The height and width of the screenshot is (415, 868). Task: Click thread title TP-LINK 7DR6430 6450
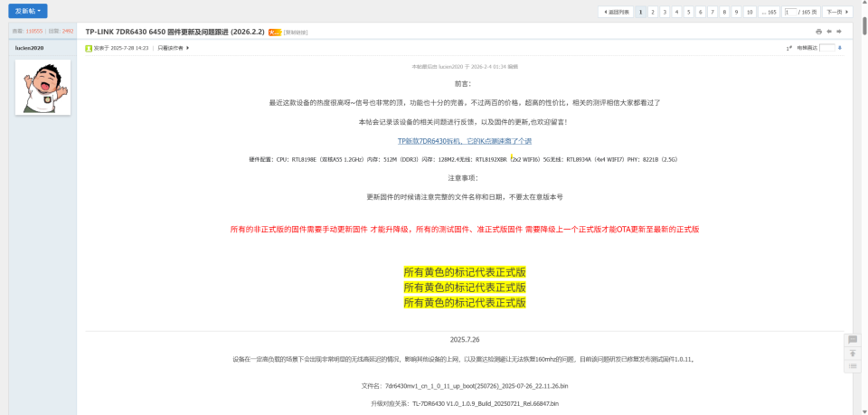click(x=175, y=32)
